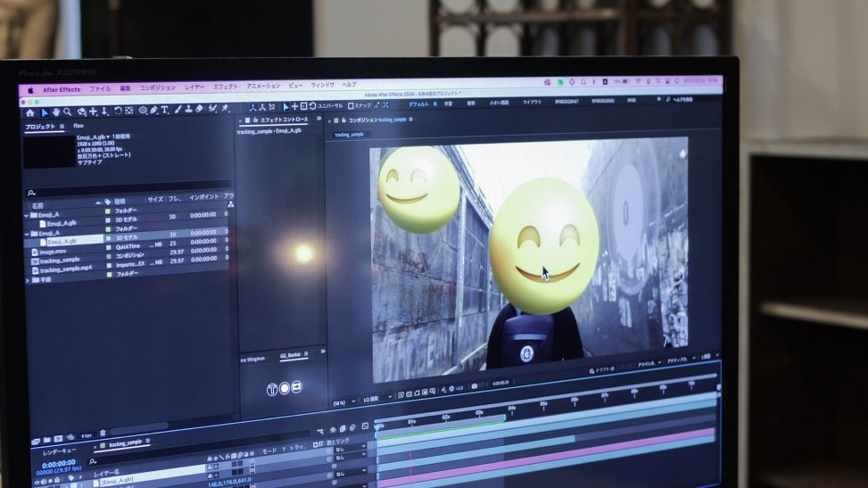Select the Orbit camera tool
Image resolution: width=868 pixels, height=488 pixels.
[x=82, y=112]
